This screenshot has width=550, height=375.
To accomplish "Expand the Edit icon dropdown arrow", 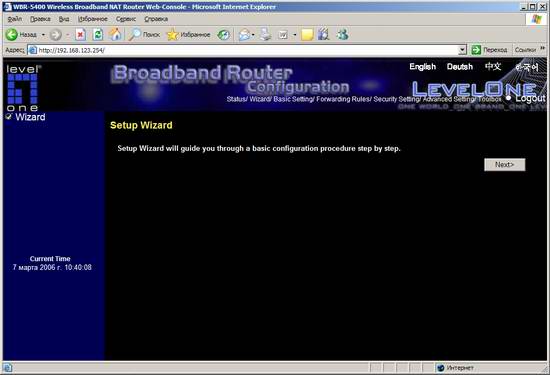I will coord(295,35).
